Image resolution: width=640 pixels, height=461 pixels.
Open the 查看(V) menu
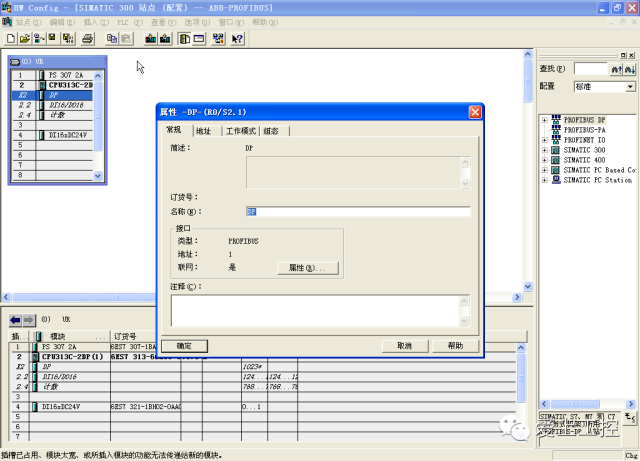[163, 22]
